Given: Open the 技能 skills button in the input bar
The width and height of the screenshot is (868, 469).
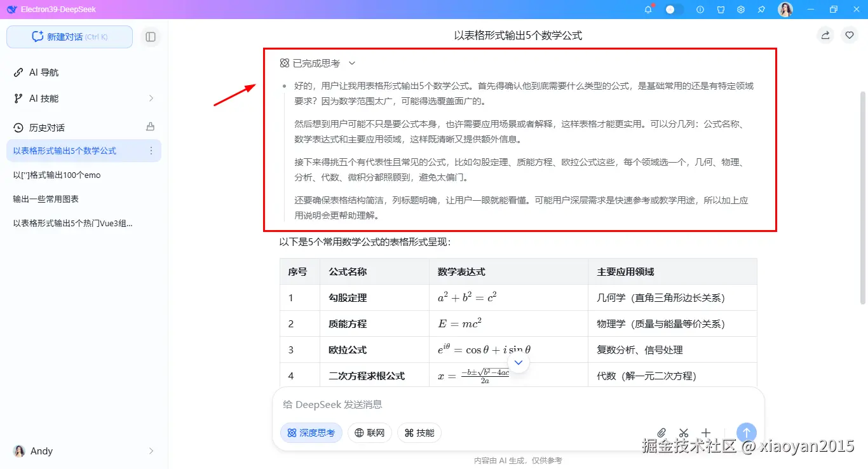Looking at the screenshot, I should tap(419, 433).
